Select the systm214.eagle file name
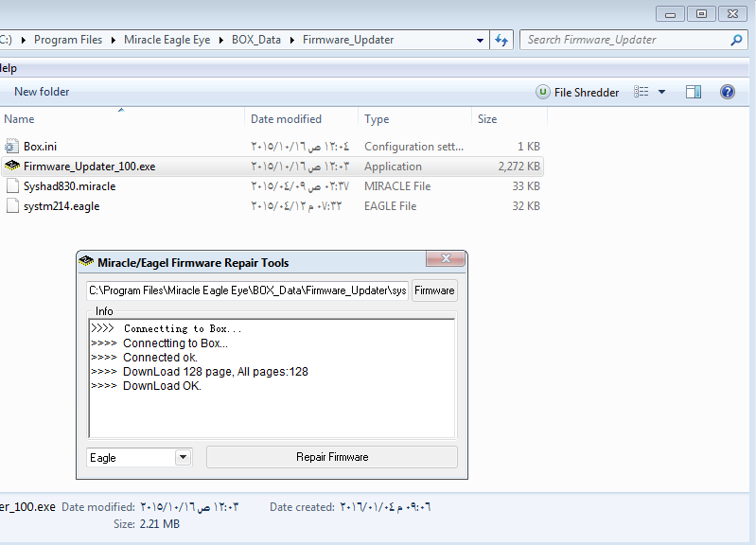756x545 pixels. [62, 206]
